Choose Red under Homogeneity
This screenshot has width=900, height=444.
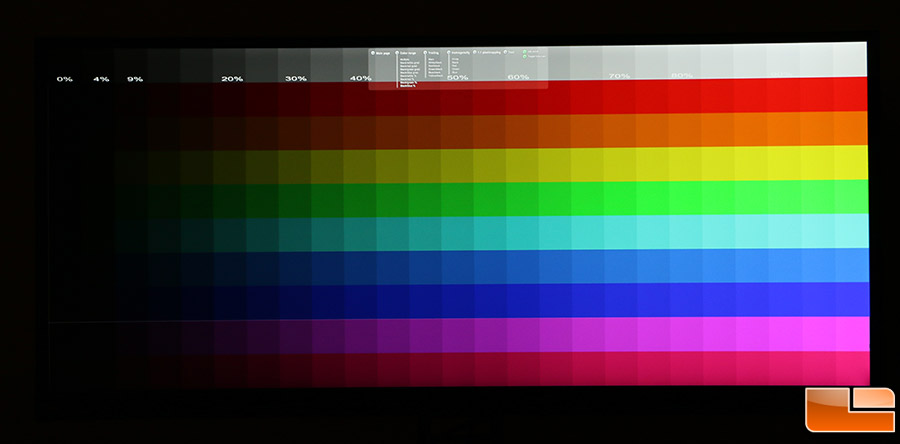click(455, 66)
